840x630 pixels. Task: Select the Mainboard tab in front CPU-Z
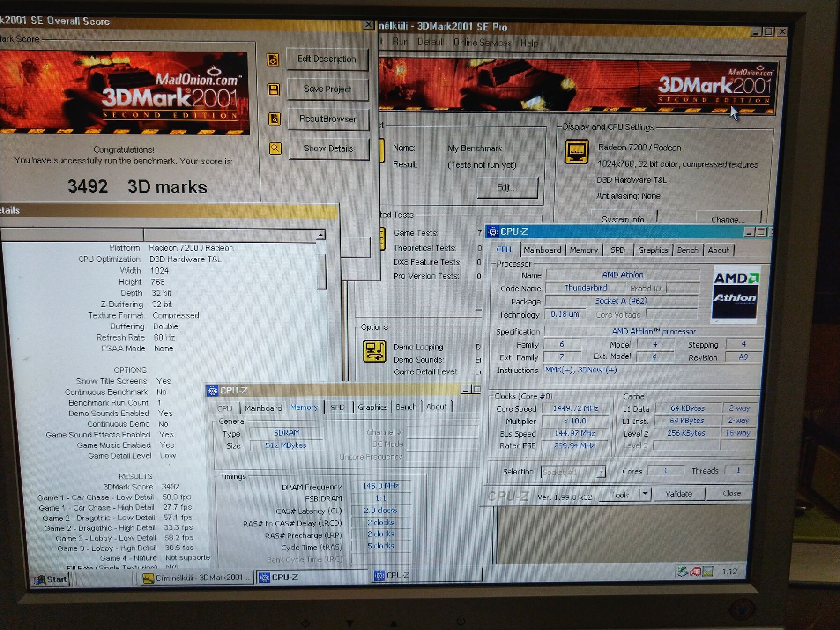point(543,250)
